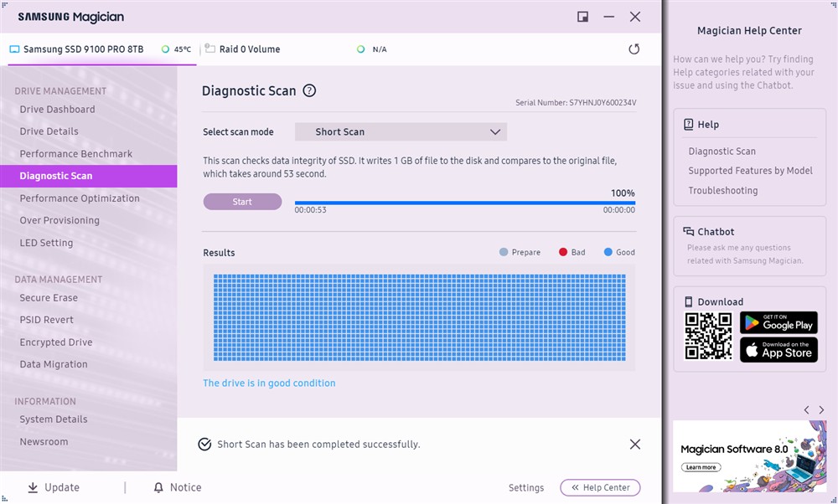Screen dimensions: 838x504
Task: Collapse the Help Center panel
Action: tap(599, 487)
